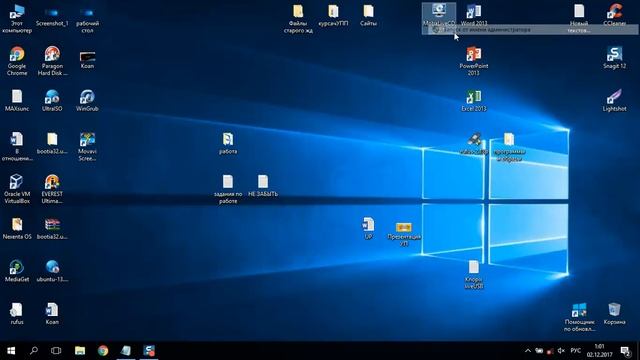The height and width of the screenshot is (360, 640).
Task: Select the Этот компьютер desktop icon
Action: point(17,19)
